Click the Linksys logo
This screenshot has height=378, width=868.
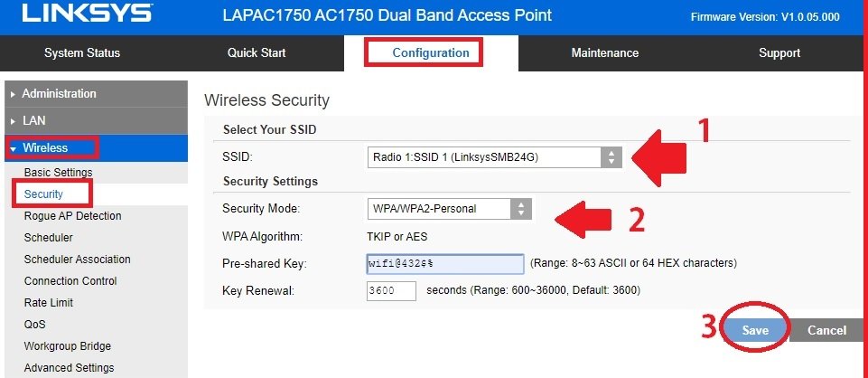click(x=87, y=15)
